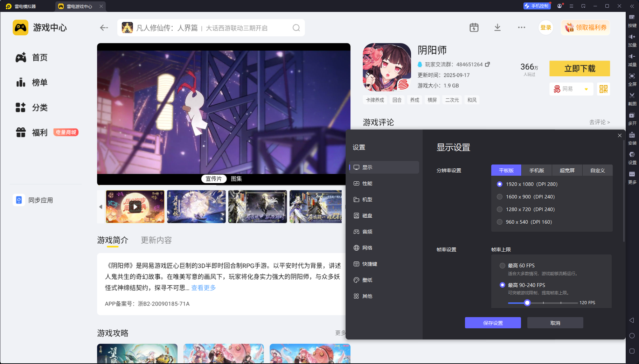Screen dimensions: 639x364
Task: Open the 网络 settings section
Action: 384,248
